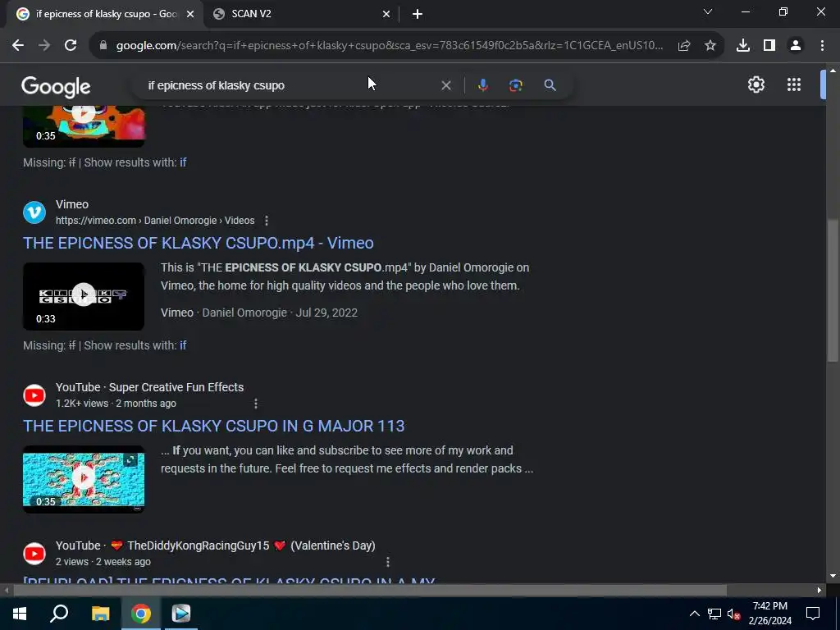Viewport: 840px width, 630px height.
Task: Open the muted volume tray icon
Action: coord(734,614)
